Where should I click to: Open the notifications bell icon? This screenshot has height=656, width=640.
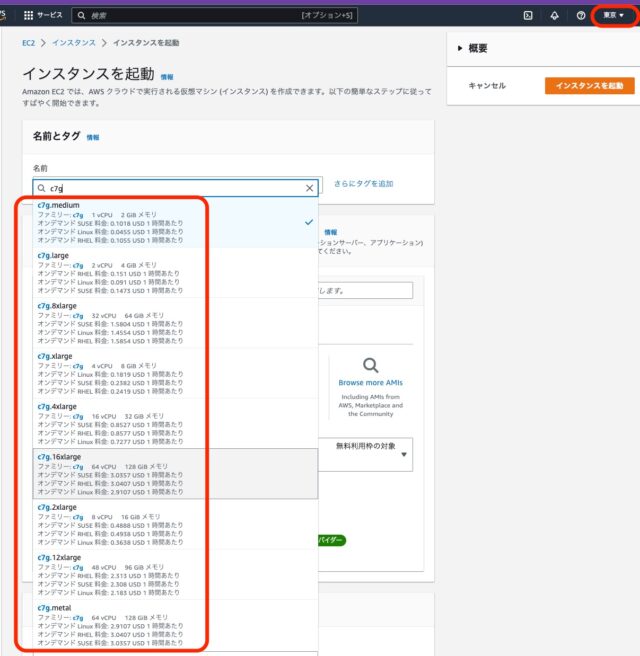554,15
